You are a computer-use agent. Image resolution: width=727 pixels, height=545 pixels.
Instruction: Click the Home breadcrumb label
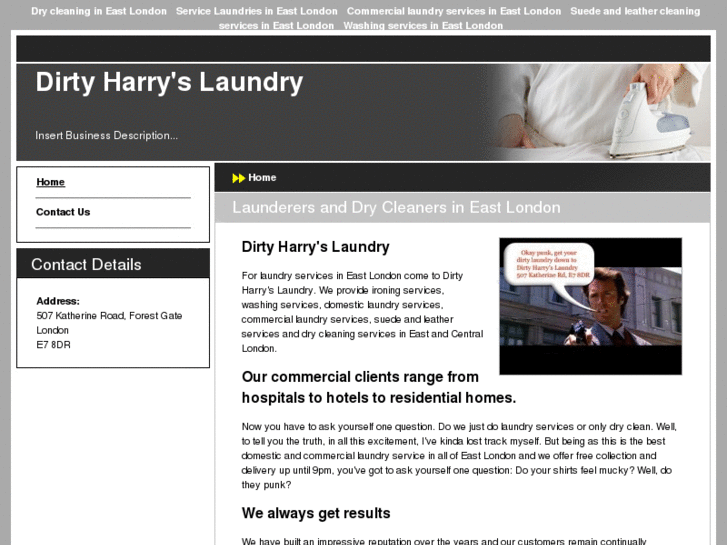(x=262, y=178)
